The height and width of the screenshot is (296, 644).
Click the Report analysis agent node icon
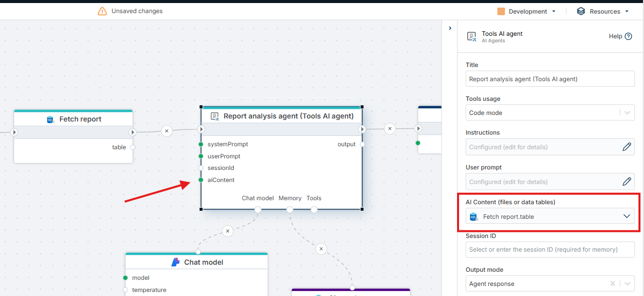[x=215, y=116]
